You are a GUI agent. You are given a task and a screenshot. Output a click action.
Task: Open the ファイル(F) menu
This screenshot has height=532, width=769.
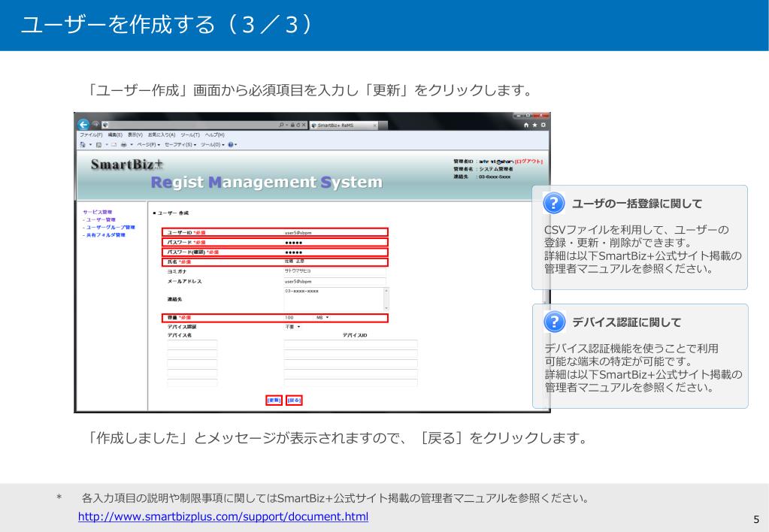point(91,135)
